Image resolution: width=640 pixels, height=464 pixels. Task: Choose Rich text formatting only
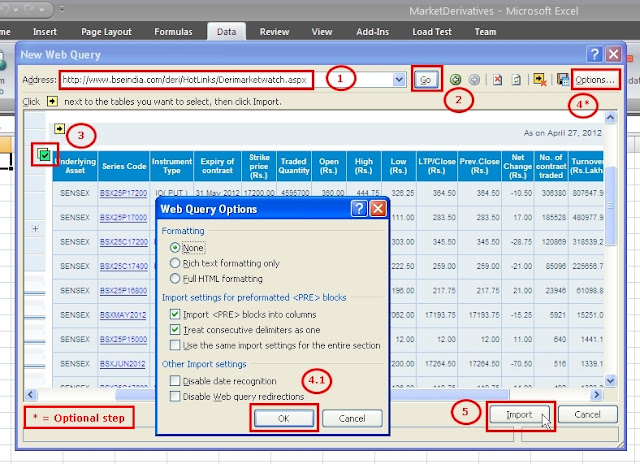175,263
